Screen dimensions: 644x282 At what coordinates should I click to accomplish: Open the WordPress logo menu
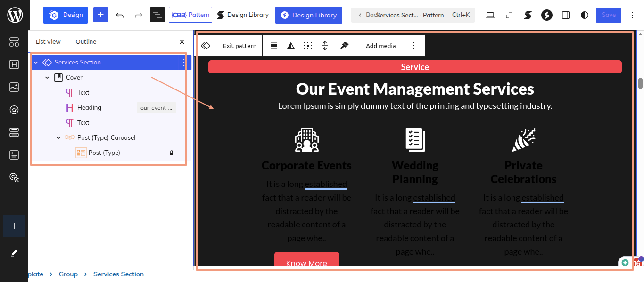(15, 15)
